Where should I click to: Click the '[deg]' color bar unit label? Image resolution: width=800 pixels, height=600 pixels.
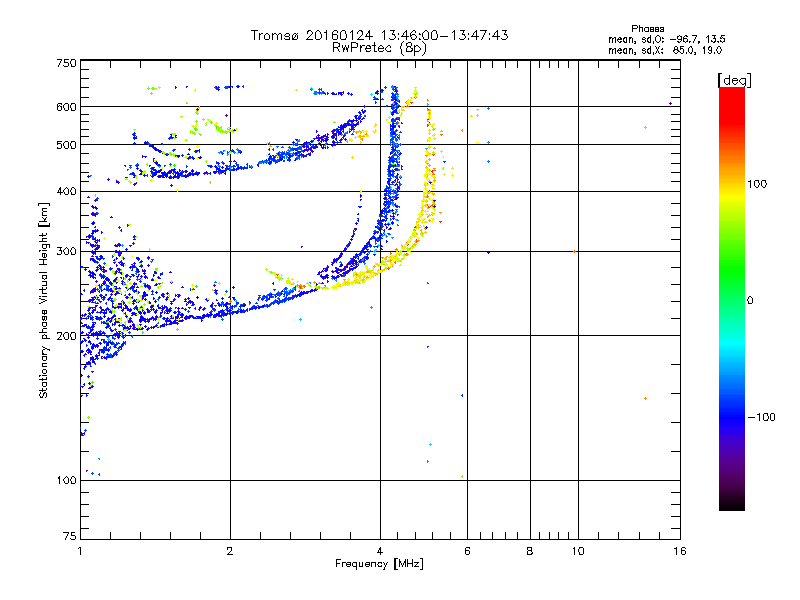(x=734, y=80)
